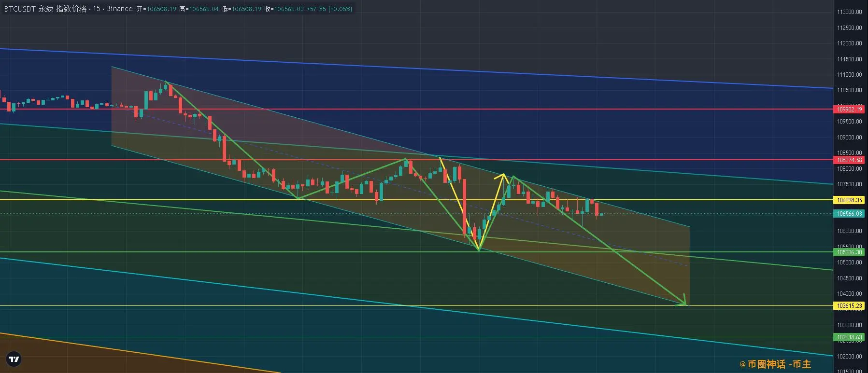Click the 110500.00 price axis tick
This screenshot has height=373, width=868.
point(850,90)
